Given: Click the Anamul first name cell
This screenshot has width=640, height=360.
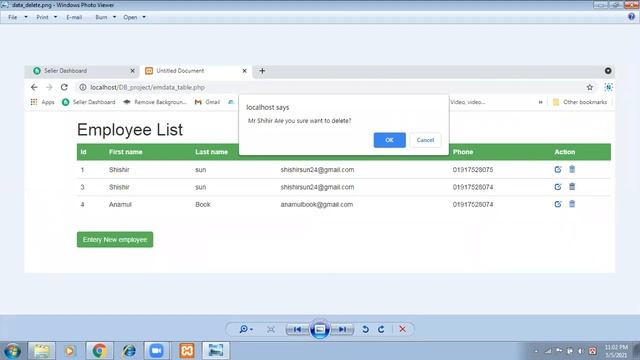Looking at the screenshot, I should tap(120, 204).
